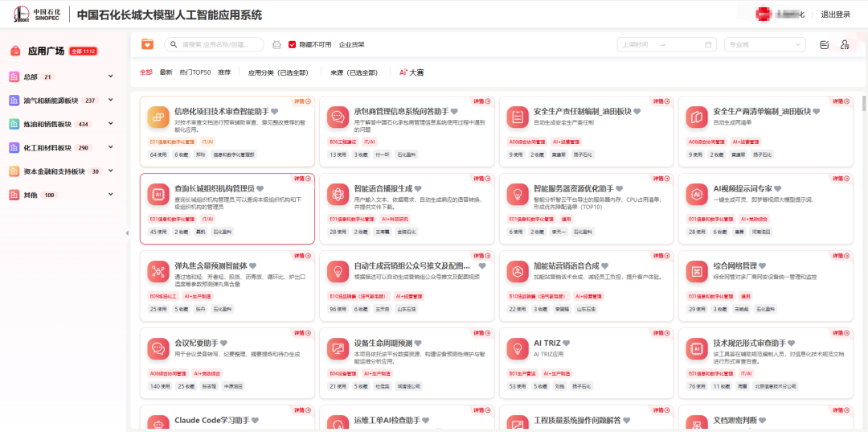Click the page vertical scrollbar thumb
868x432 pixels.
863,103
